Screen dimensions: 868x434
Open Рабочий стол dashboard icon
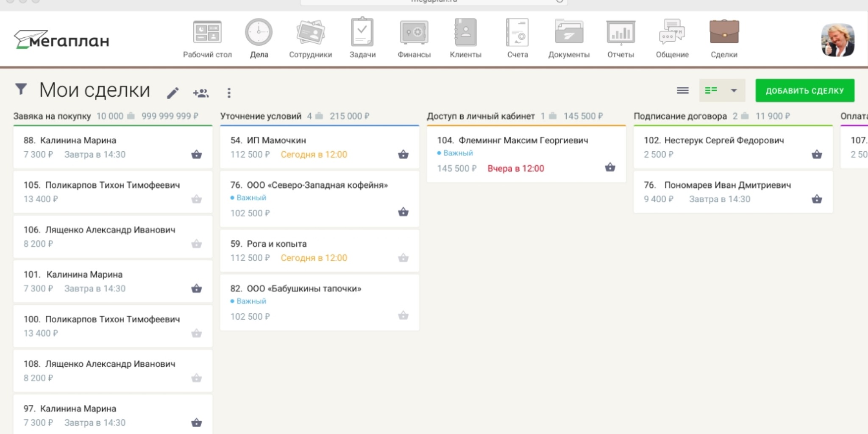(207, 32)
